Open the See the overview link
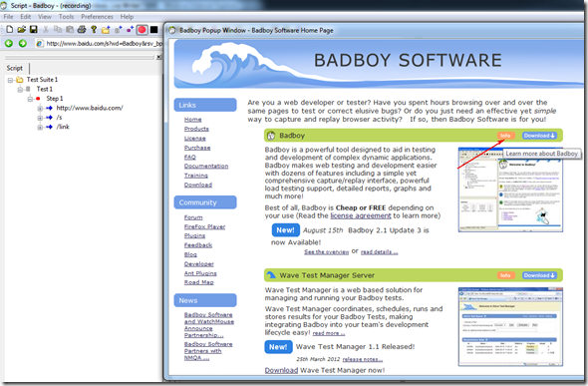Image resolution: width=588 pixels, height=386 pixels. tap(326, 251)
